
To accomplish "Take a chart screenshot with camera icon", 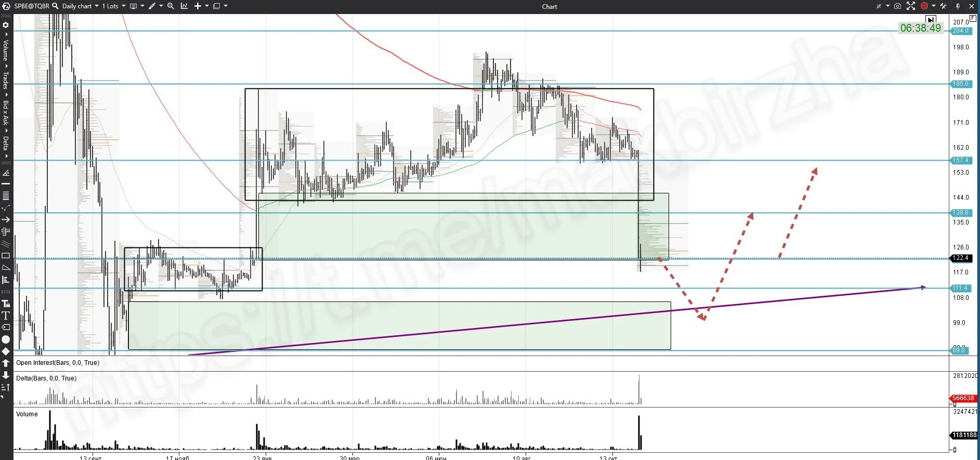I will 897,6.
